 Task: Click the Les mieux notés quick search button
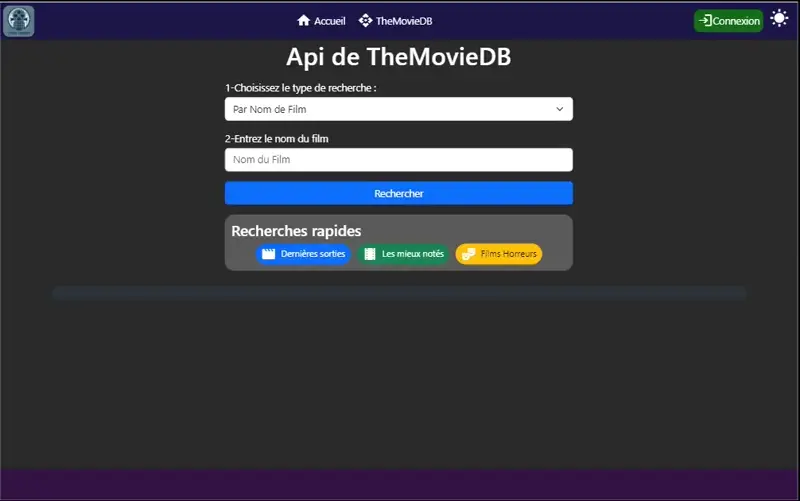[x=404, y=254]
